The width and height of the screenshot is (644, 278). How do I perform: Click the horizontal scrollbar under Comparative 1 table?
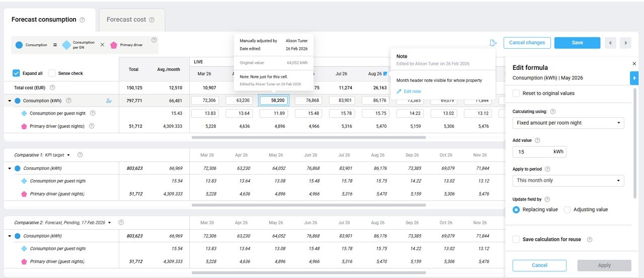coord(309,205)
